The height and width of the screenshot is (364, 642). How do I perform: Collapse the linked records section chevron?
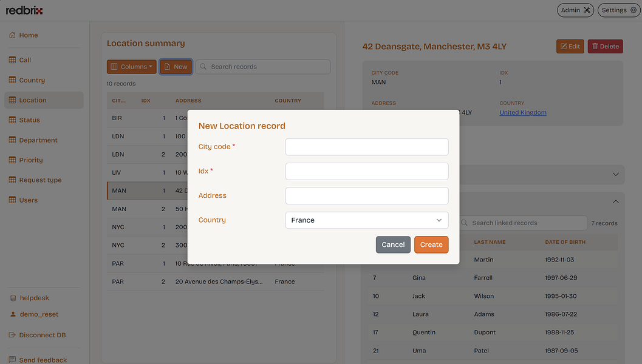click(615, 201)
